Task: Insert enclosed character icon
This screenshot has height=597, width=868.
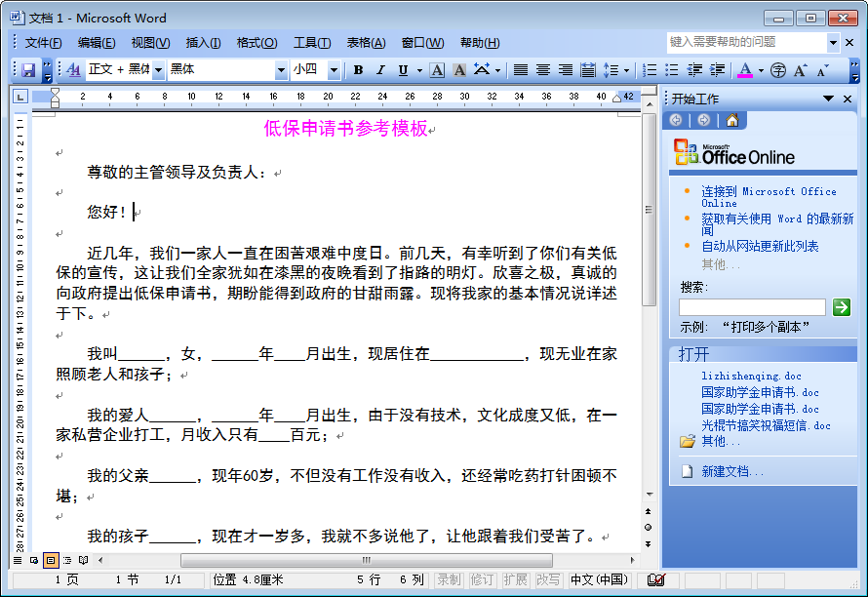Action: (777, 70)
